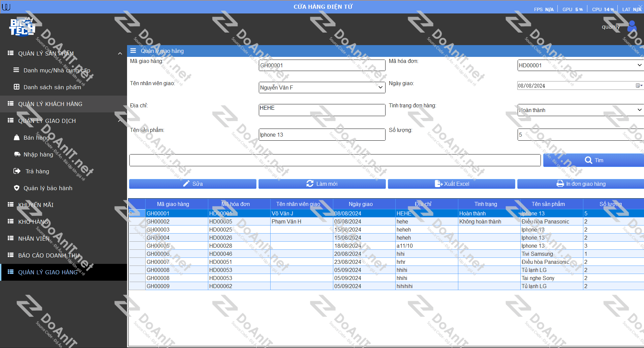Viewport: 644px width, 348px height.
Task: Click the user avatar icon next to quanly
Action: tap(632, 26)
